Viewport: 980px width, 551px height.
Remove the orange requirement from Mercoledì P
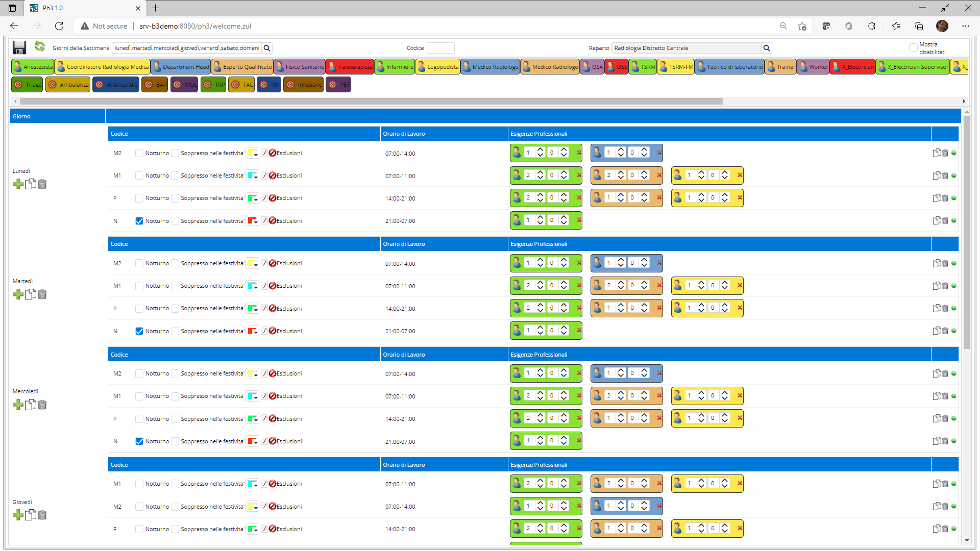point(659,418)
